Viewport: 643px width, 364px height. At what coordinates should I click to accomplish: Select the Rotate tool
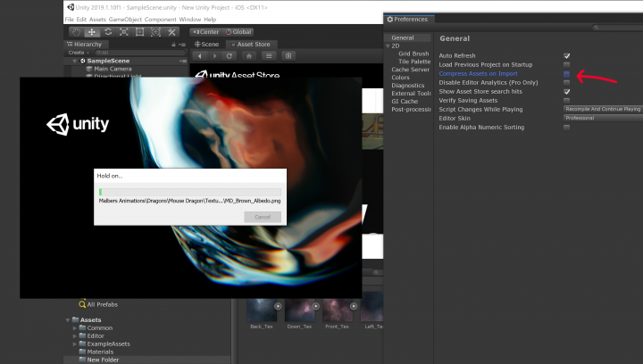108,32
